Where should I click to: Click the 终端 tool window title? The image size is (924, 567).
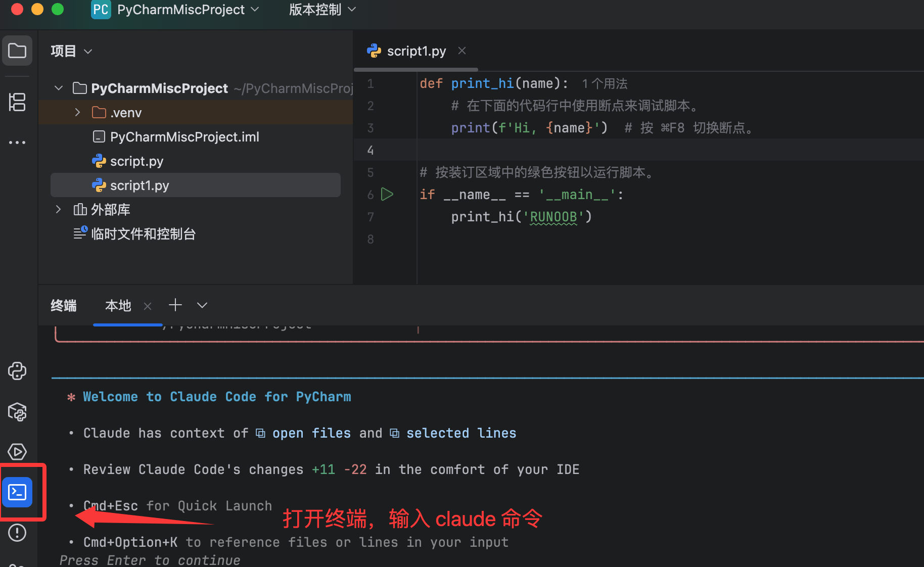click(x=64, y=306)
